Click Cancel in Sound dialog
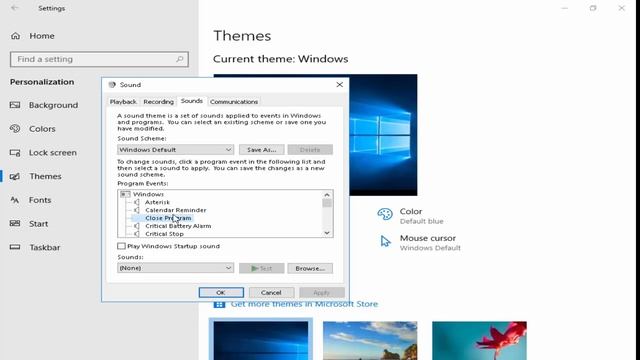This screenshot has width=640, height=360. (271, 293)
